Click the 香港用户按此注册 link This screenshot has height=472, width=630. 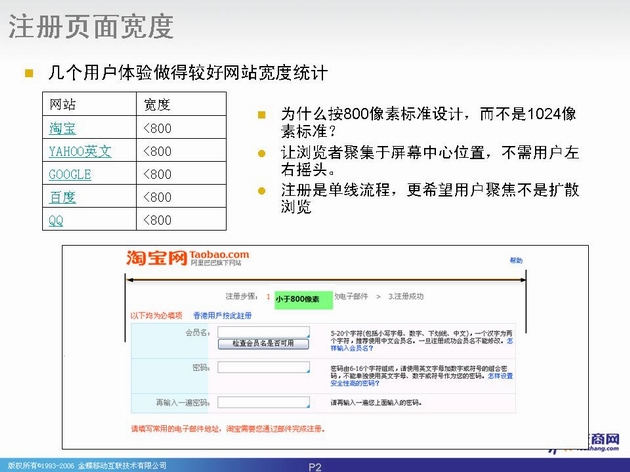pos(222,315)
